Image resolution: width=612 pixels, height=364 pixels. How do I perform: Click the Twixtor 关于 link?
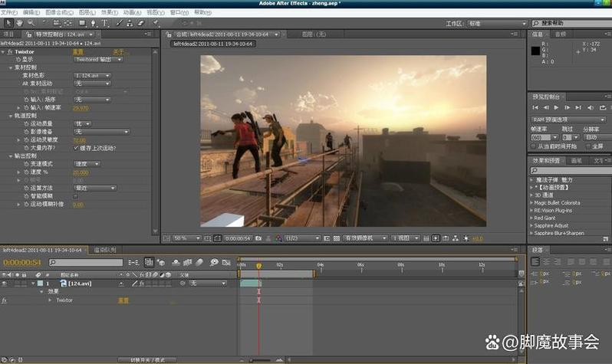119,51
